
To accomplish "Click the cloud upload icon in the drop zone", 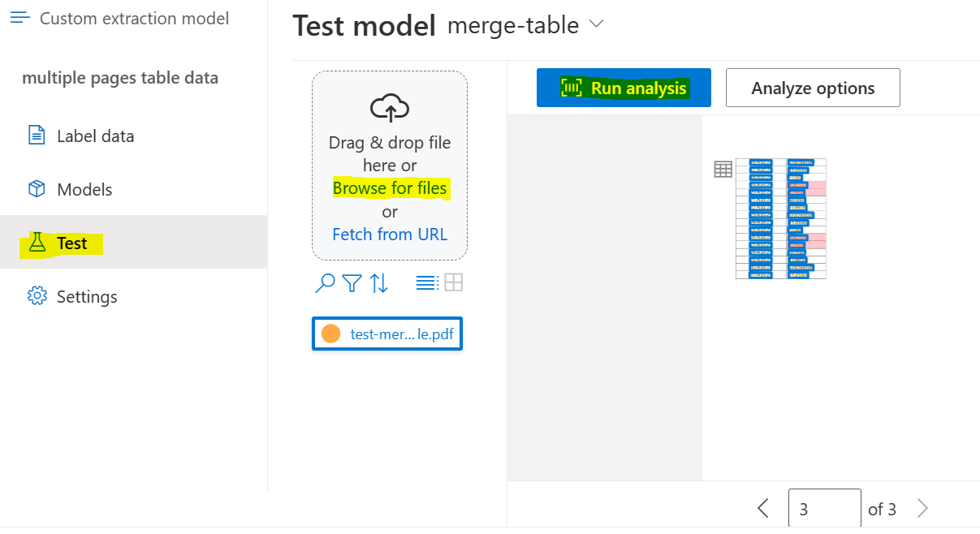I will coord(389,106).
